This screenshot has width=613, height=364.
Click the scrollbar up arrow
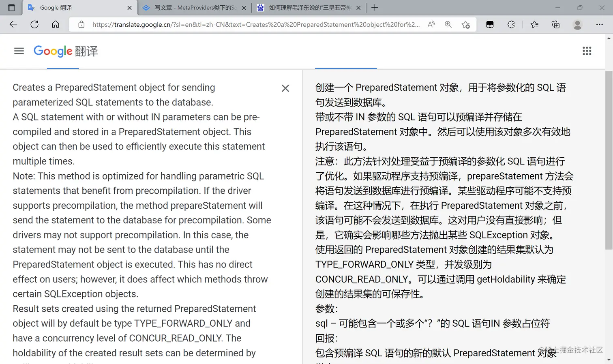coord(609,39)
